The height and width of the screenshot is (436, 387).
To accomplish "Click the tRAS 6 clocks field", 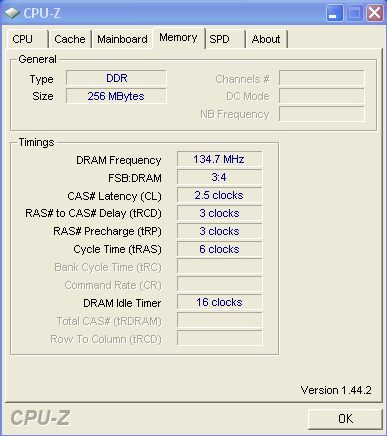I will (x=219, y=249).
